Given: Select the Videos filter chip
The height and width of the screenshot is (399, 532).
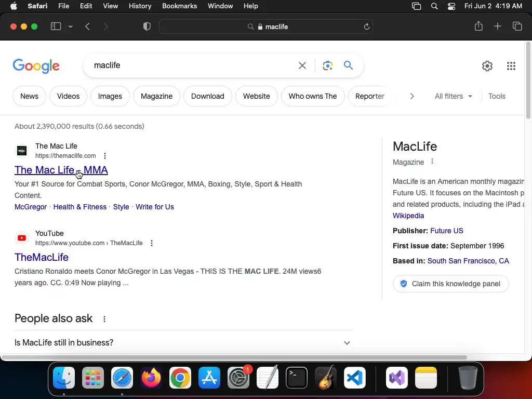Looking at the screenshot, I should (x=68, y=96).
